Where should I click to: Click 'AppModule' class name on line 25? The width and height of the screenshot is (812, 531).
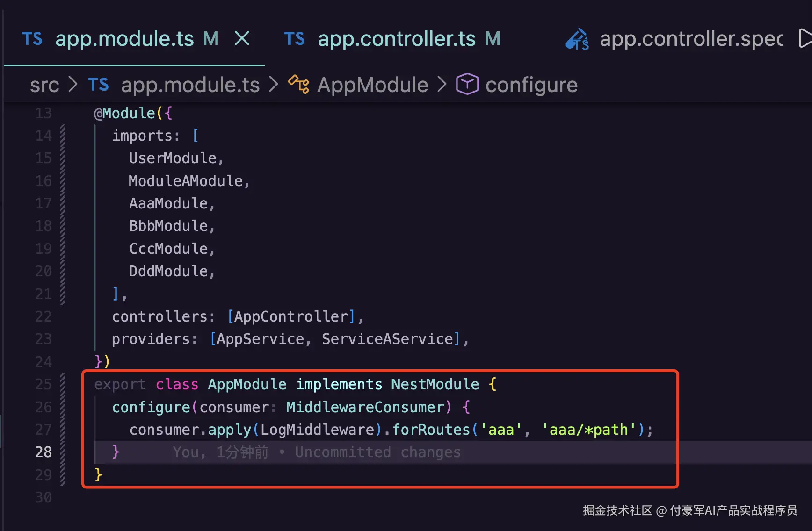pyautogui.click(x=247, y=384)
